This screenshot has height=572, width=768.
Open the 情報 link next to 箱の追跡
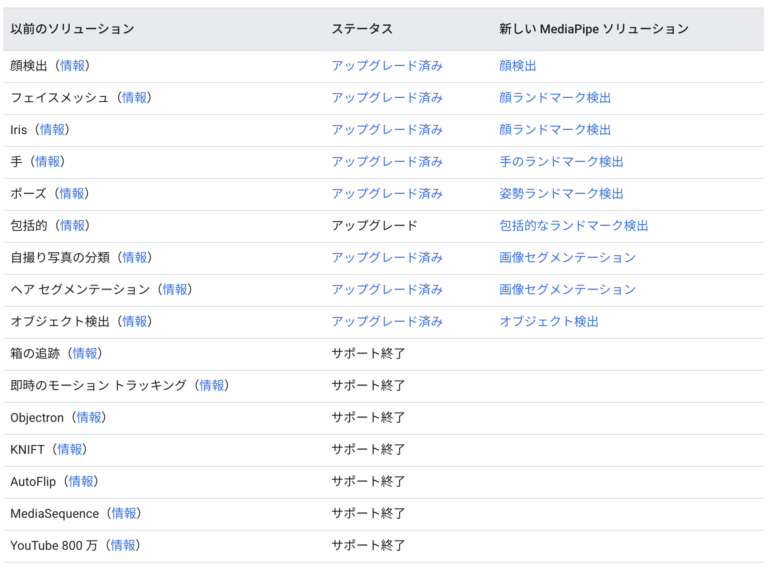85,354
